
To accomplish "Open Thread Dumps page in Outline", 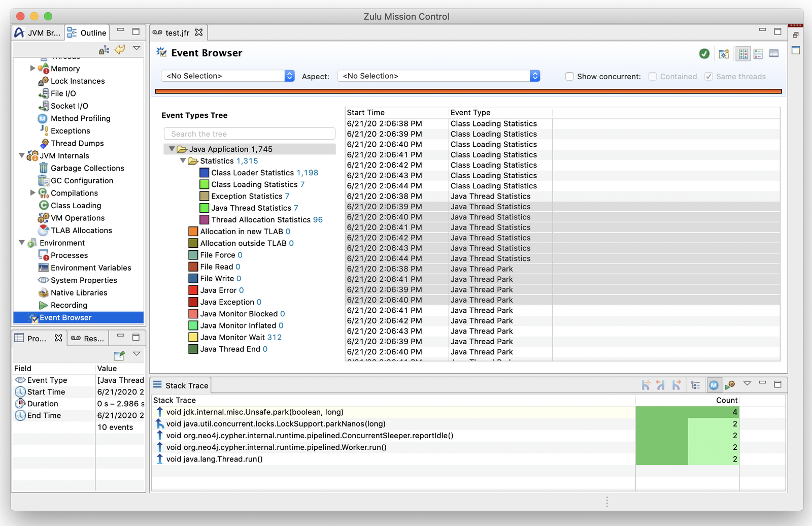I will click(77, 143).
